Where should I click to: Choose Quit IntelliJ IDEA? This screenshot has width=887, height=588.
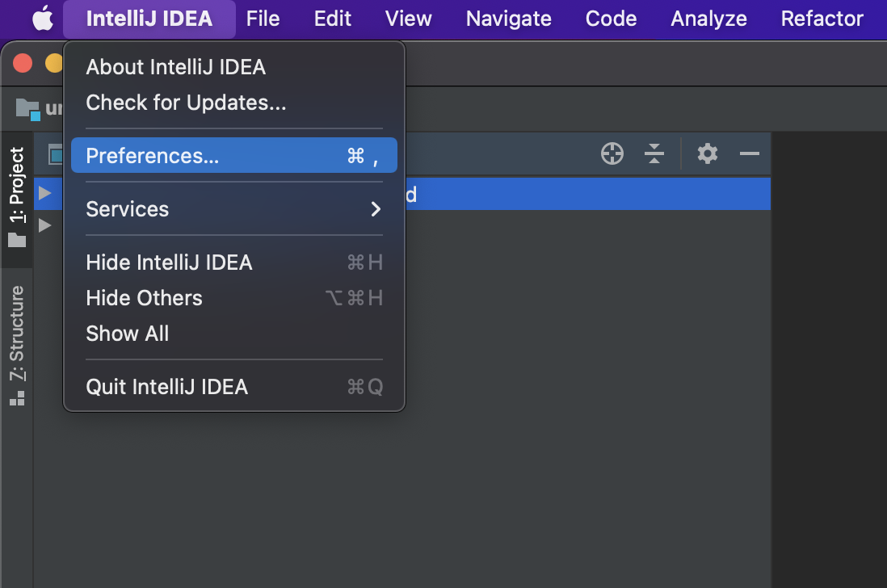point(234,387)
